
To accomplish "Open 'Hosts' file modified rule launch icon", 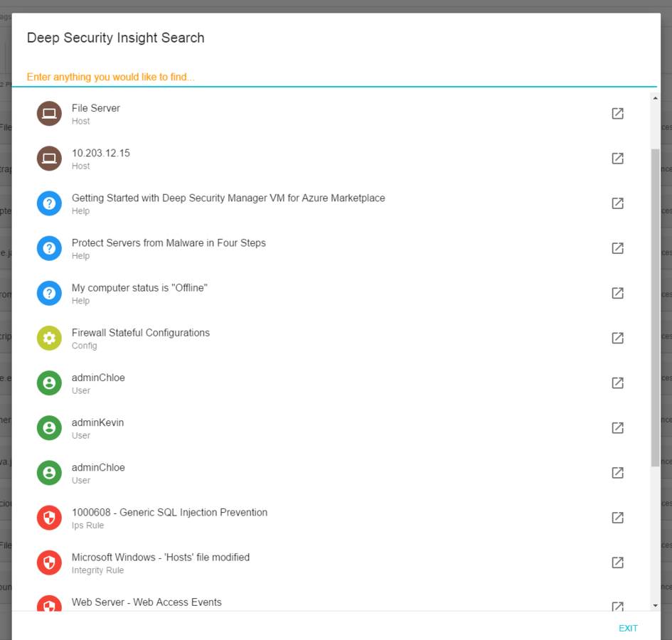I will [617, 562].
